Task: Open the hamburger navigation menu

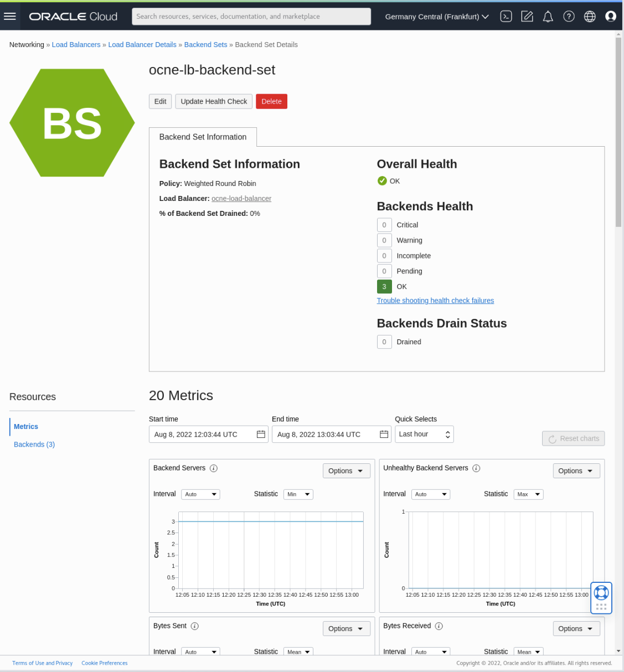Action: pyautogui.click(x=10, y=16)
